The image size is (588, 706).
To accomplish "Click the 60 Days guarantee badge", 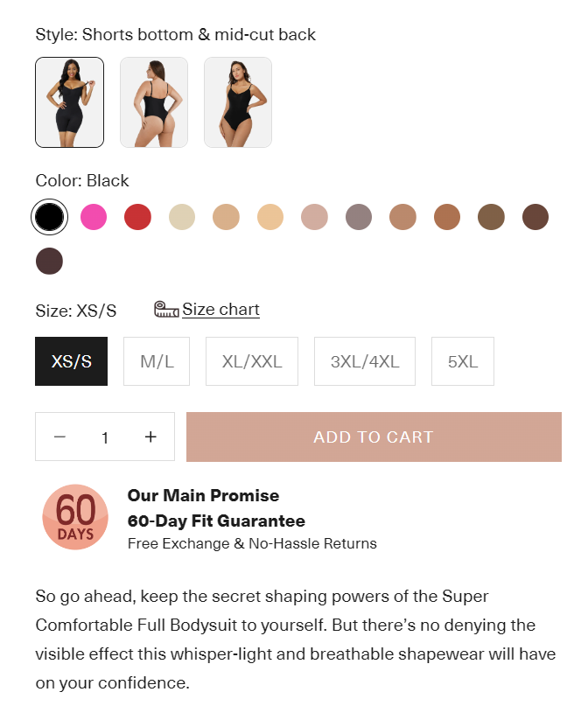I will (75, 517).
